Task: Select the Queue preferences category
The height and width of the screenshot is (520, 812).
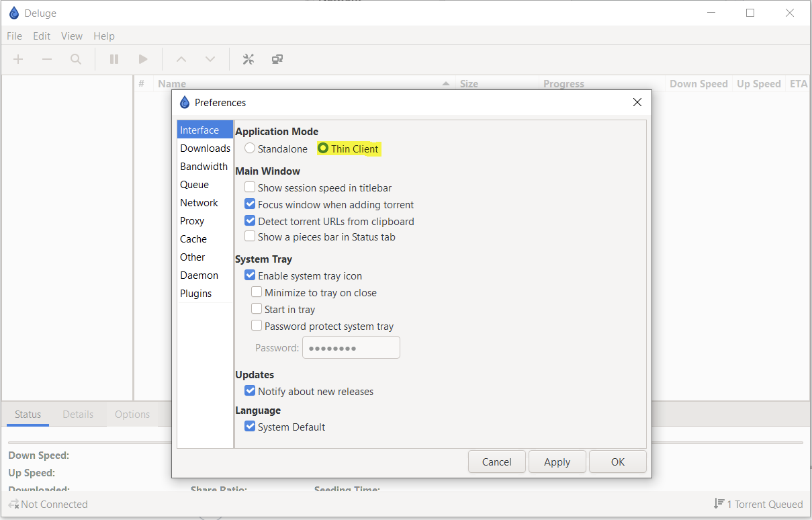Action: click(205, 185)
